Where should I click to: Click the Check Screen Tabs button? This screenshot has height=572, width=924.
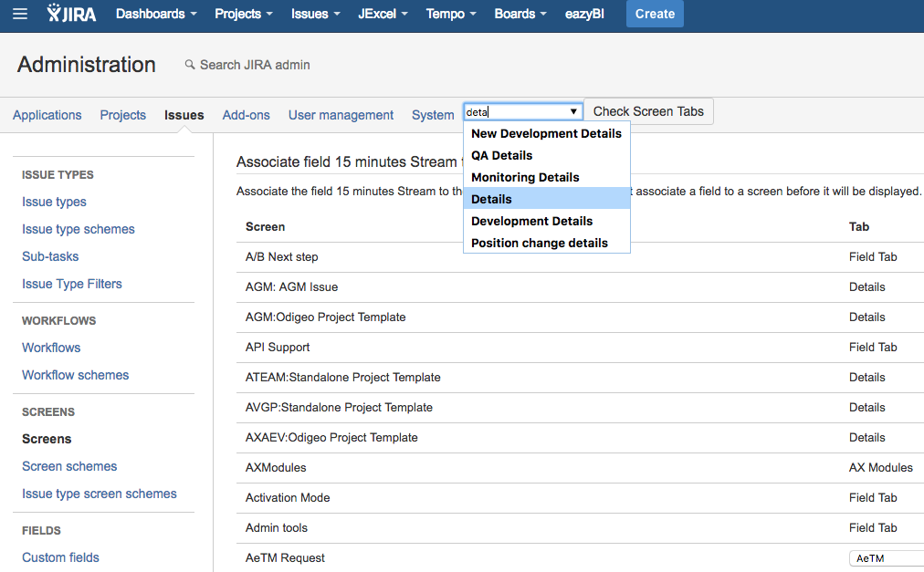(x=648, y=111)
